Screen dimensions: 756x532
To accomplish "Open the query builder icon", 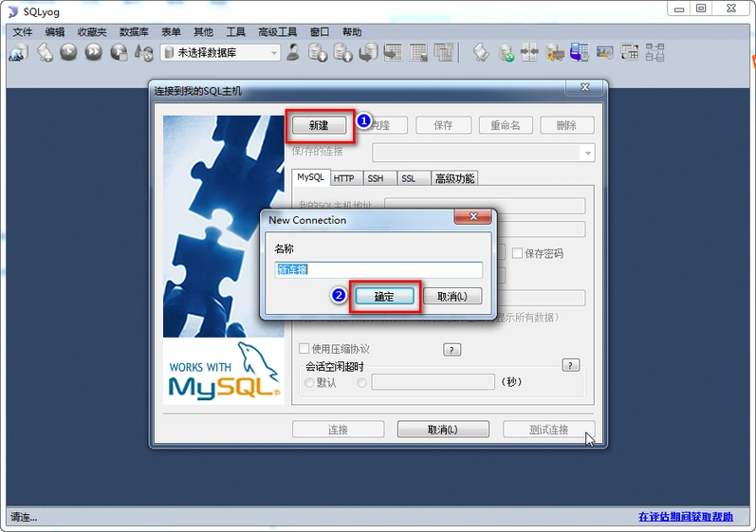I will click(629, 52).
